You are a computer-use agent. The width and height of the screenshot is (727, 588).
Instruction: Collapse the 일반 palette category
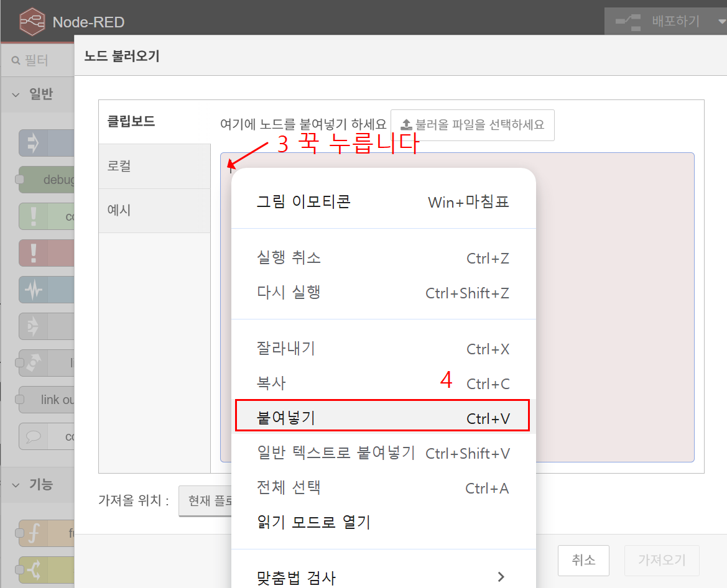(x=17, y=94)
